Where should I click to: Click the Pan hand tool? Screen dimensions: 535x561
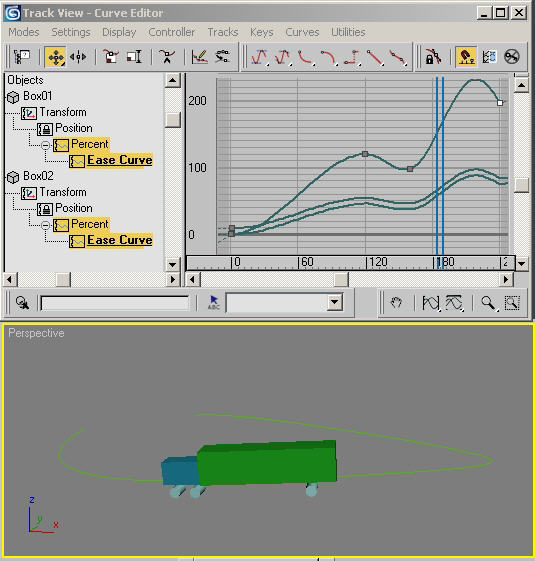tap(396, 303)
